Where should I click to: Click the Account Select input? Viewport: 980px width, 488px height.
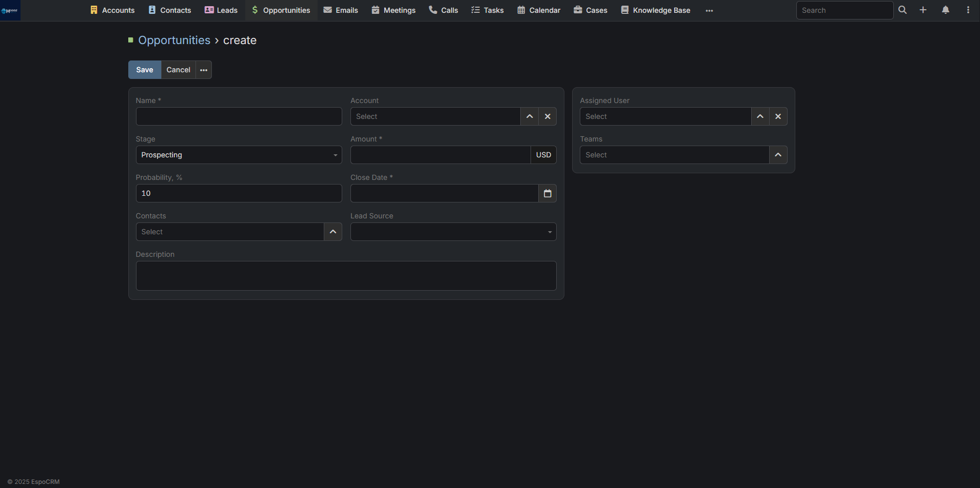[x=436, y=116]
